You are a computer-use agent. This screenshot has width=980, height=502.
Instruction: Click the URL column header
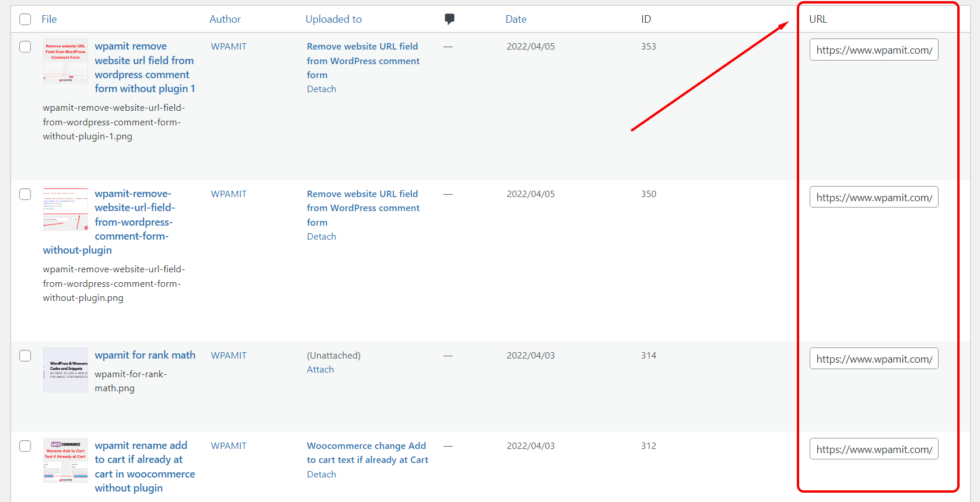pos(818,19)
